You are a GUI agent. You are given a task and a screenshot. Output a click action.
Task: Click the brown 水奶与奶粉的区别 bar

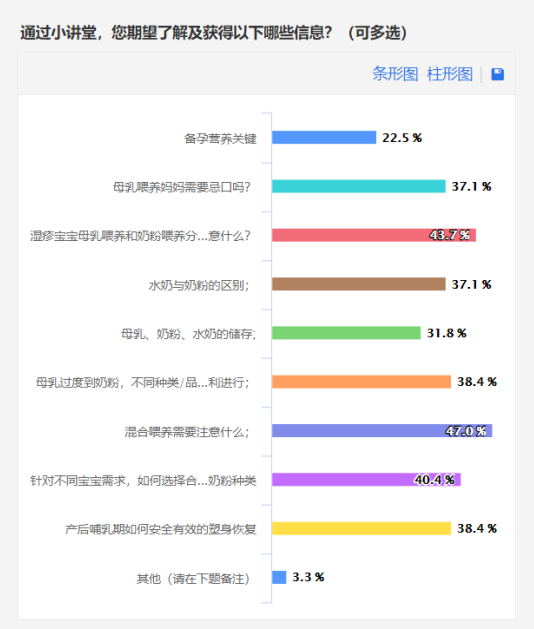click(359, 284)
